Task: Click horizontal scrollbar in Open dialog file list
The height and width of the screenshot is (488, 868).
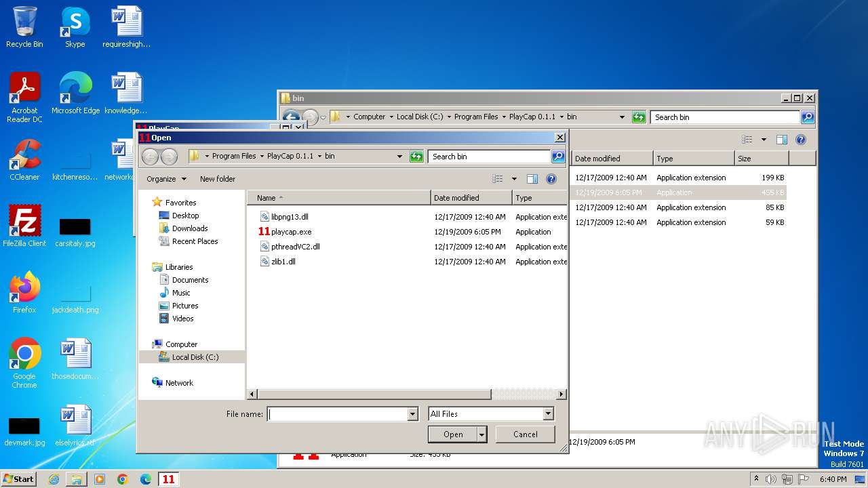Action: pos(374,394)
